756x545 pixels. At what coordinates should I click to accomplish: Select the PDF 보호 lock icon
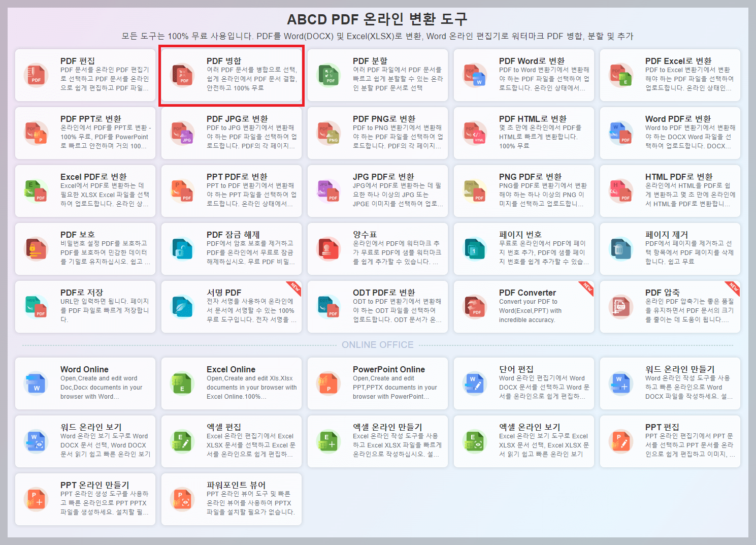click(36, 249)
